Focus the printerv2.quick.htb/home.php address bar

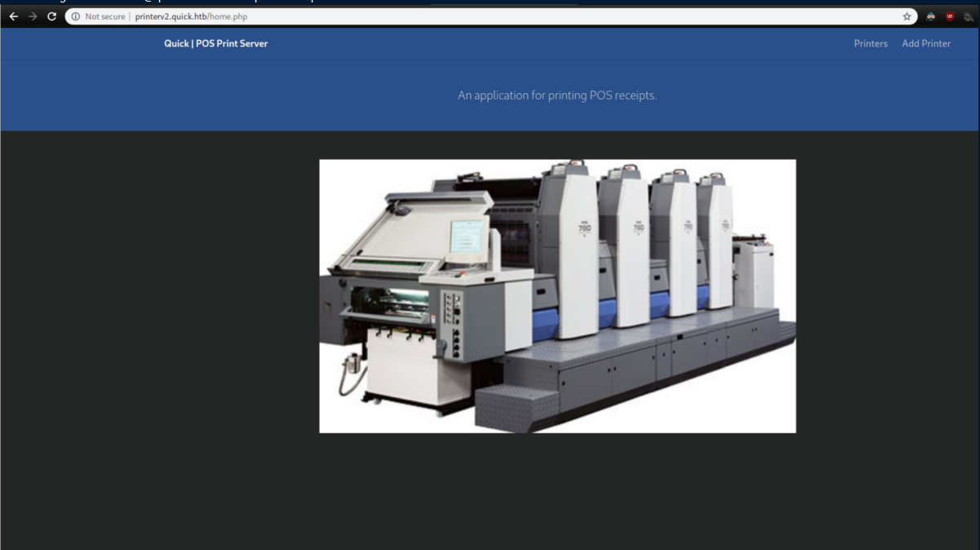click(191, 16)
